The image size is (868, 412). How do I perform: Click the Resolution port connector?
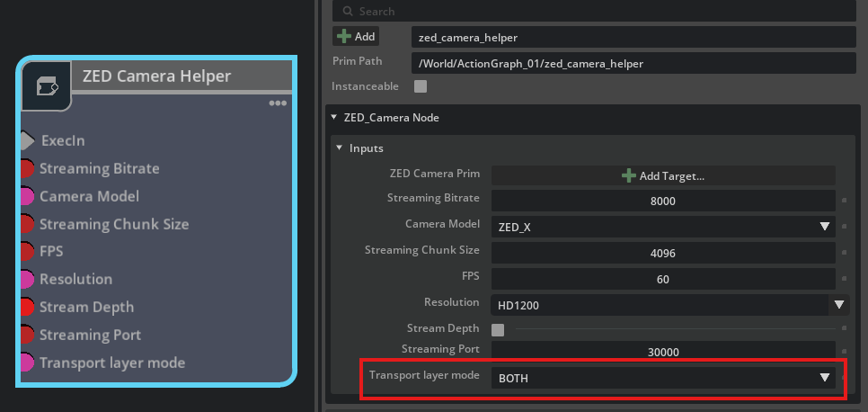coord(27,280)
